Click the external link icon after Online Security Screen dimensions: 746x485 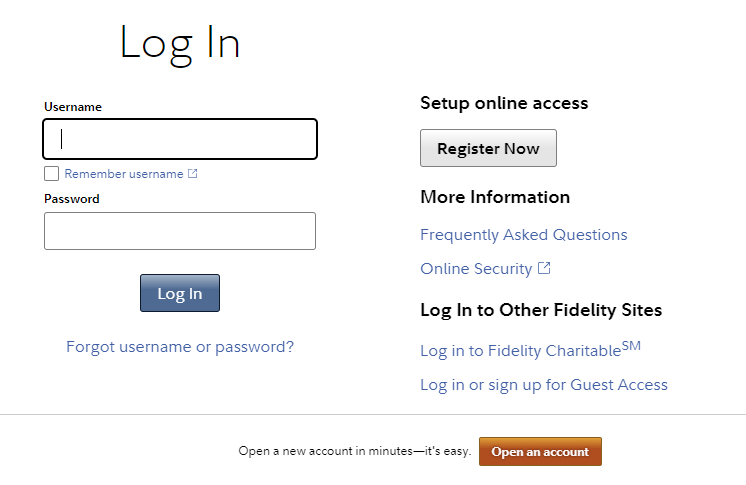544,268
